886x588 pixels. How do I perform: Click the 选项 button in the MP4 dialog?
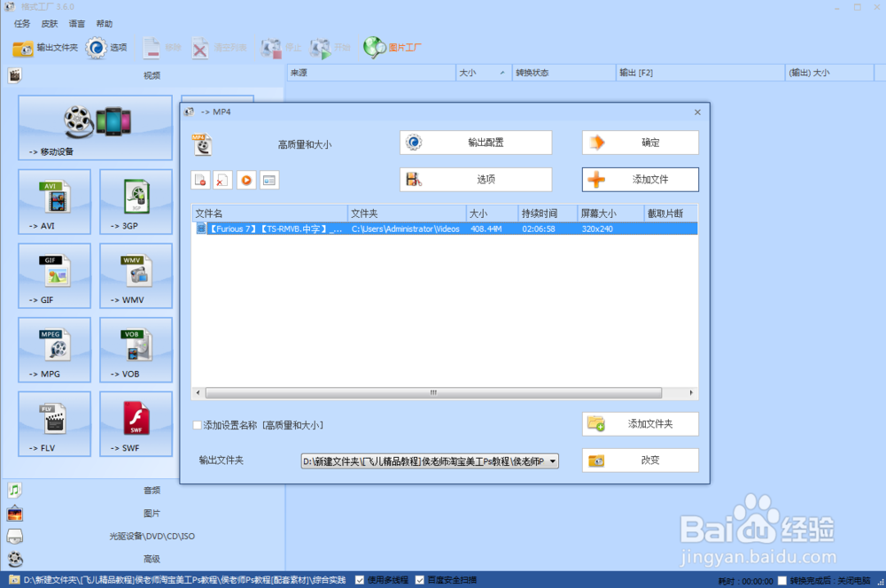(476, 180)
